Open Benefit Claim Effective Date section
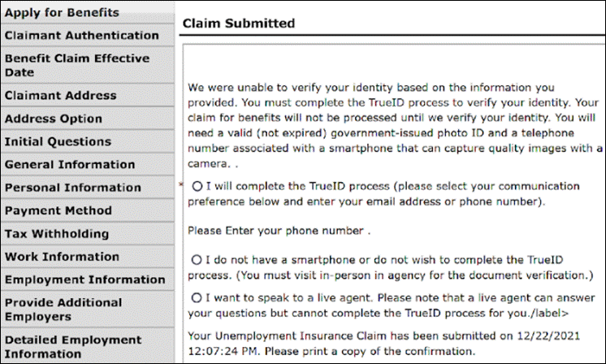This screenshot has height=364, width=606. pyautogui.click(x=77, y=65)
